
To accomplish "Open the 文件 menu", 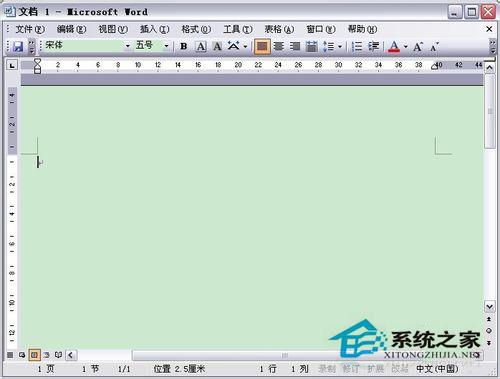I will click(30, 29).
